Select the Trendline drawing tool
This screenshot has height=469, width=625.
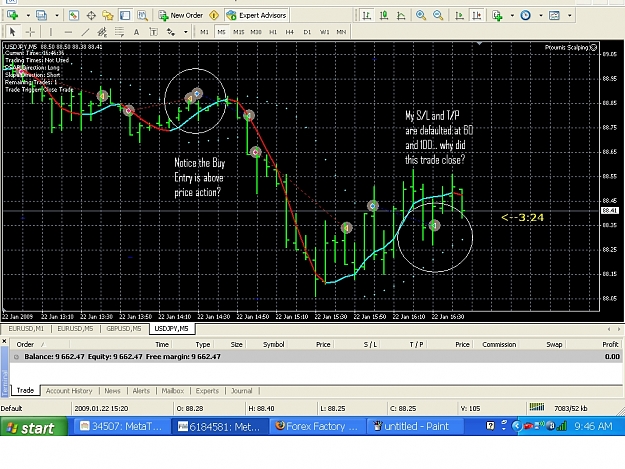coord(85,31)
